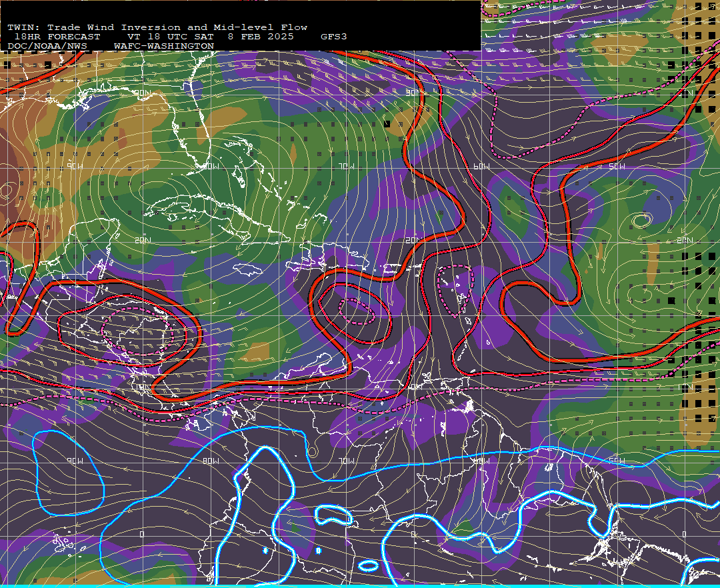Click the upper '90W' label in the Gulf of Mexico
The height and width of the screenshot is (588, 720).
pyautogui.click(x=75, y=166)
